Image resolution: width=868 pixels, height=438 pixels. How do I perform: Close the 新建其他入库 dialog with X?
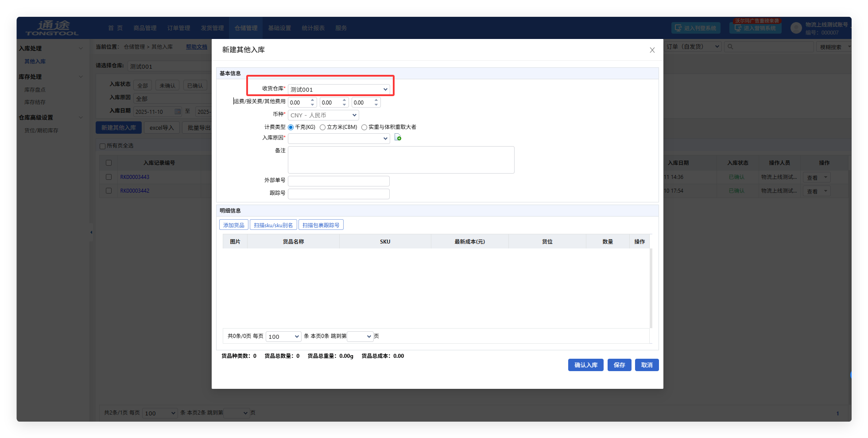pos(652,50)
